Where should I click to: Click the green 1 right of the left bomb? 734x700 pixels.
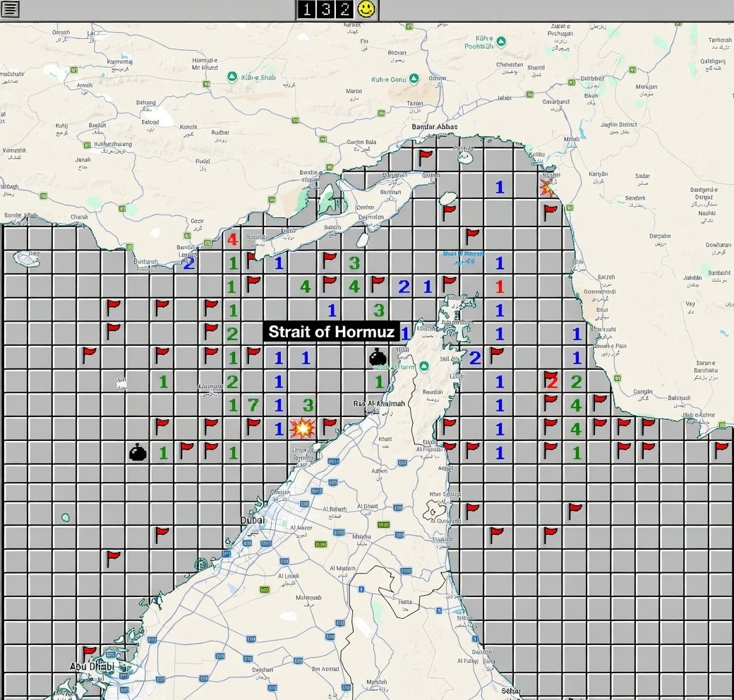click(x=163, y=453)
